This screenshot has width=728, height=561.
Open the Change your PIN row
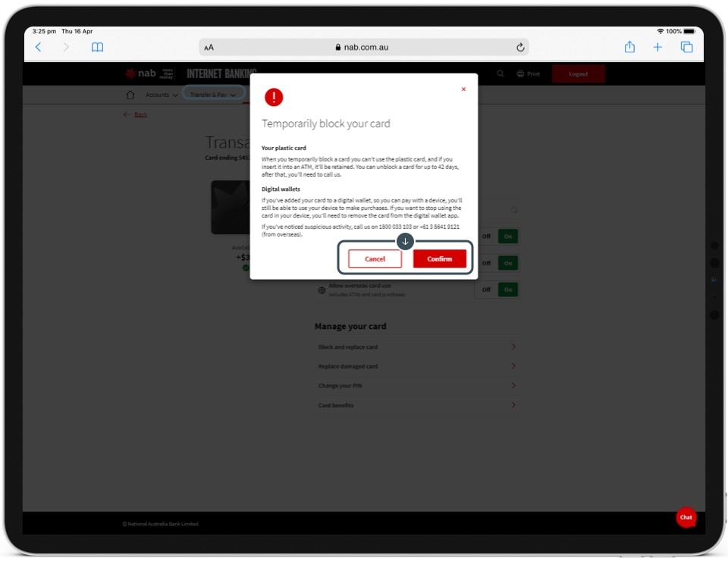point(416,386)
